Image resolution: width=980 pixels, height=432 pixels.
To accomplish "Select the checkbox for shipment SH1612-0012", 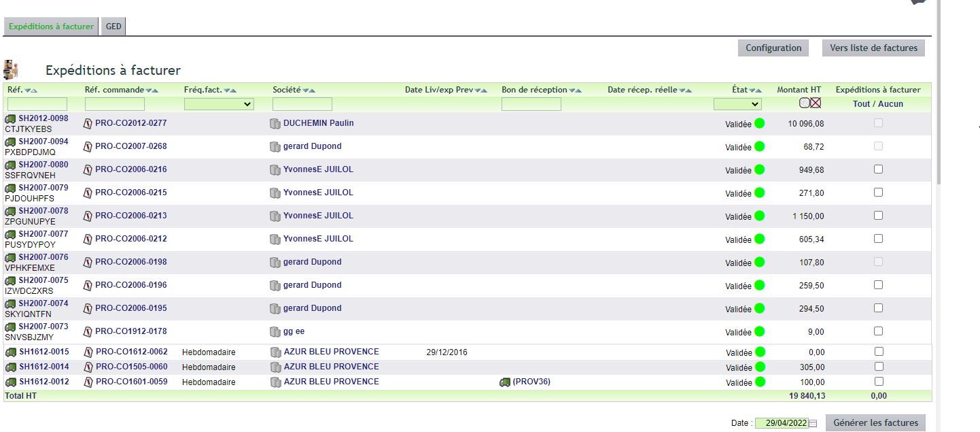I will [x=879, y=382].
